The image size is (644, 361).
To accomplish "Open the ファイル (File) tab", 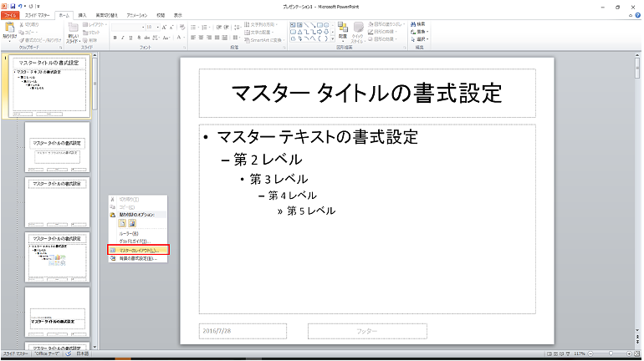I will pyautogui.click(x=9, y=15).
